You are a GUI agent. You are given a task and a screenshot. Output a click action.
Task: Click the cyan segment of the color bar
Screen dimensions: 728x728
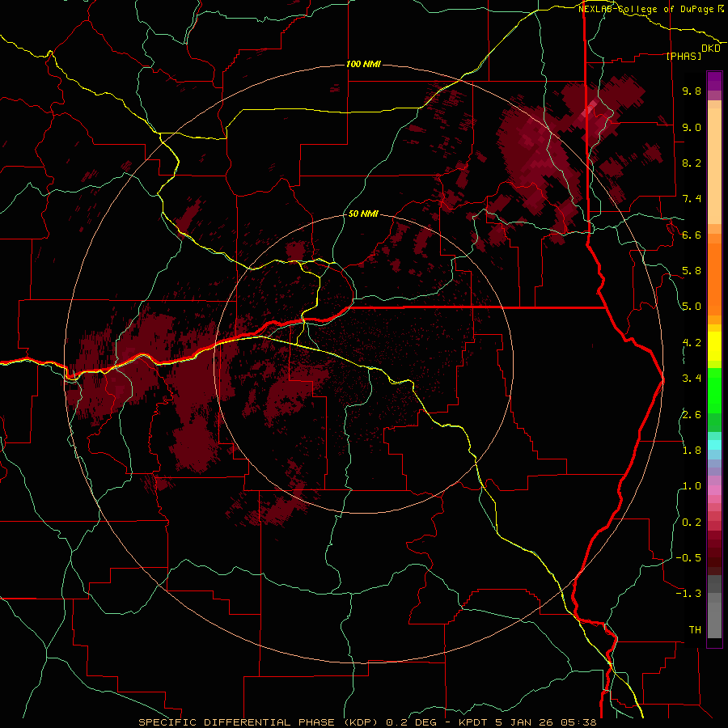click(x=714, y=445)
